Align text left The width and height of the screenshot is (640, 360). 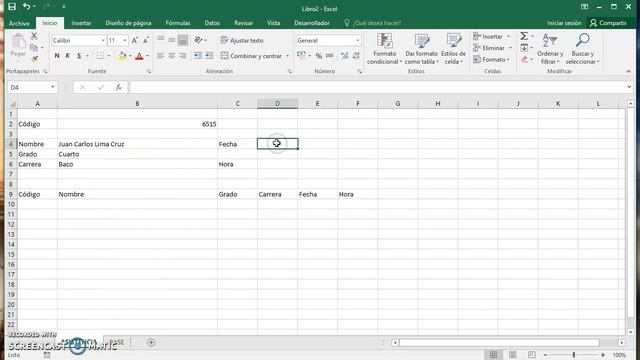(x=160, y=56)
